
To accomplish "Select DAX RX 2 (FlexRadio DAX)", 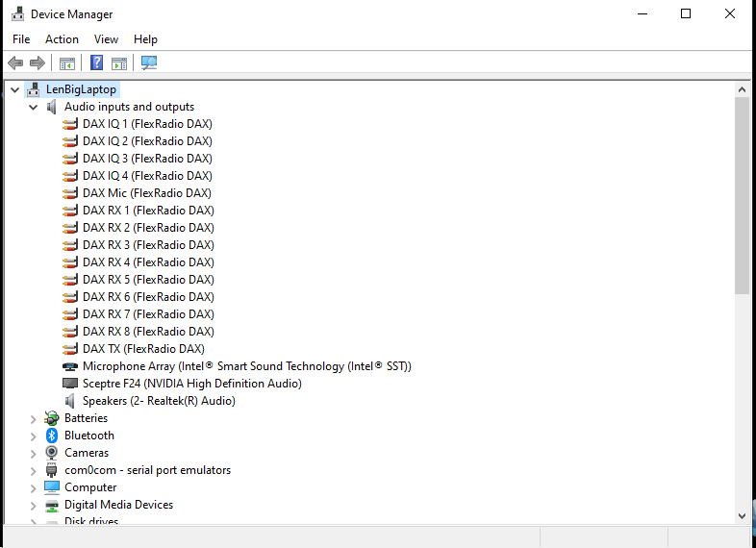I will pyautogui.click(x=148, y=228).
